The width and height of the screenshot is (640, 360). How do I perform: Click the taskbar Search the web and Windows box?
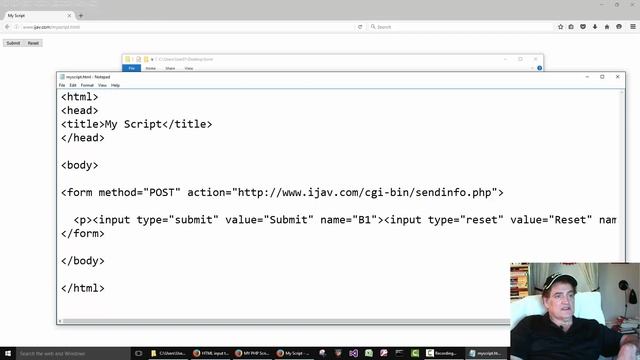[x=73, y=353]
